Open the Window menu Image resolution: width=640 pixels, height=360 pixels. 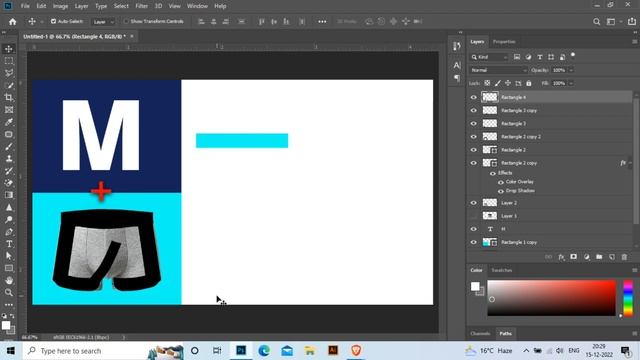pyautogui.click(x=197, y=6)
